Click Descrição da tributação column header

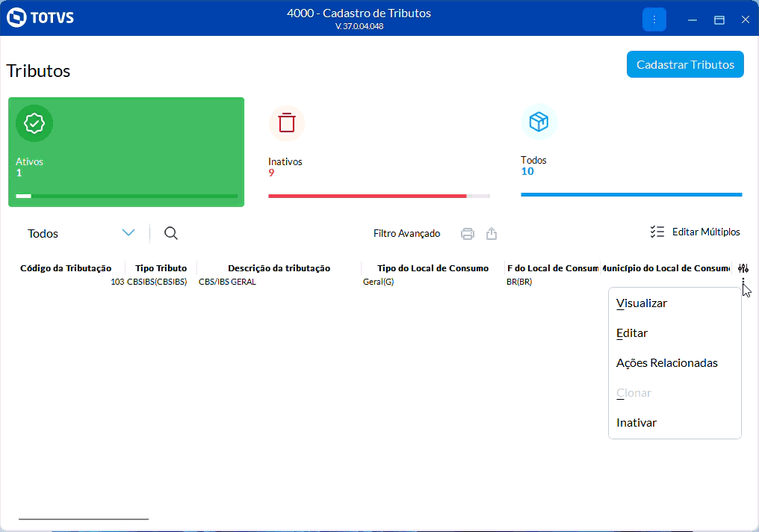[279, 268]
